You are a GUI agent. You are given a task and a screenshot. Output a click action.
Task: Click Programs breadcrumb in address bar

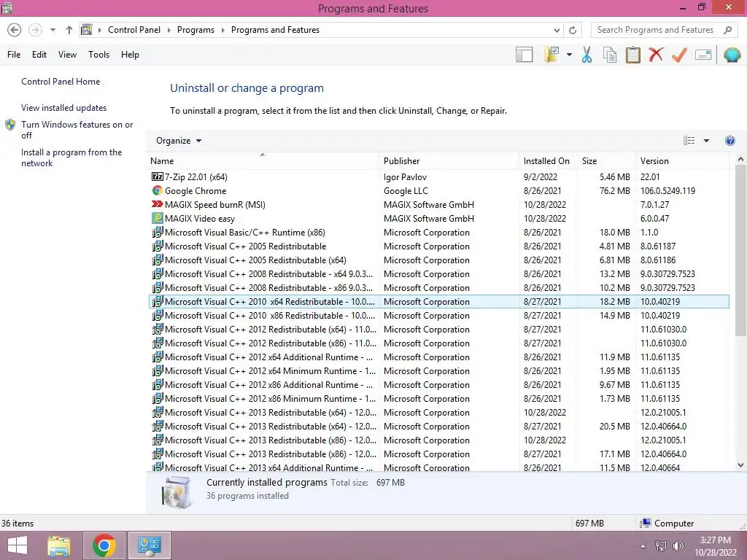coord(196,30)
